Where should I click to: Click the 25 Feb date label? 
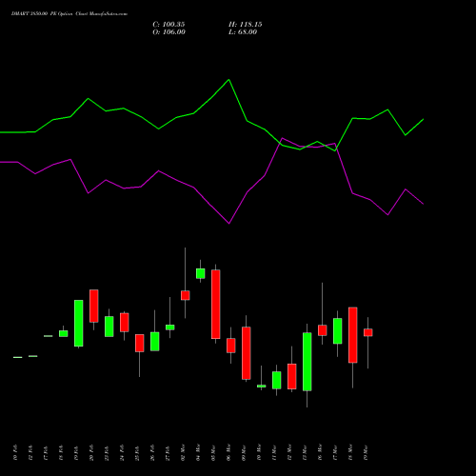pyautogui.click(x=137, y=452)
